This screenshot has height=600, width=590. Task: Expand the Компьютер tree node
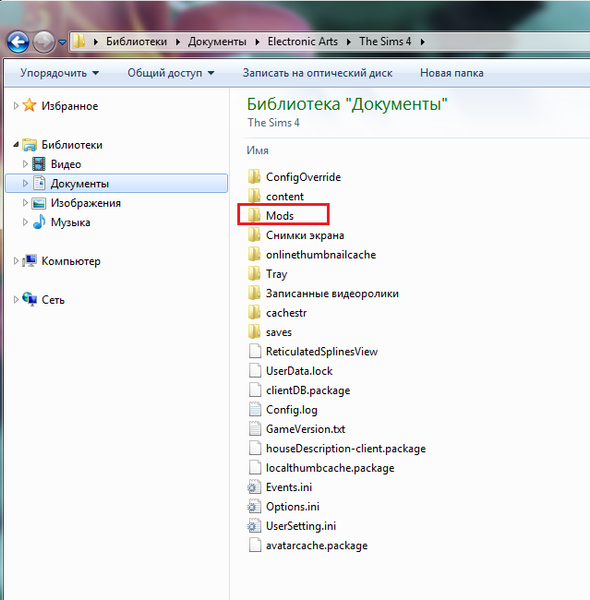click(16, 261)
